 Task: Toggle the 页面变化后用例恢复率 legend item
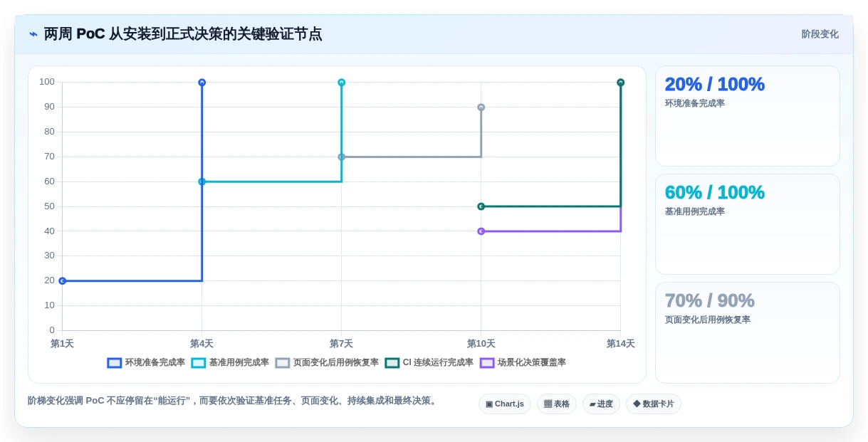tap(327, 362)
